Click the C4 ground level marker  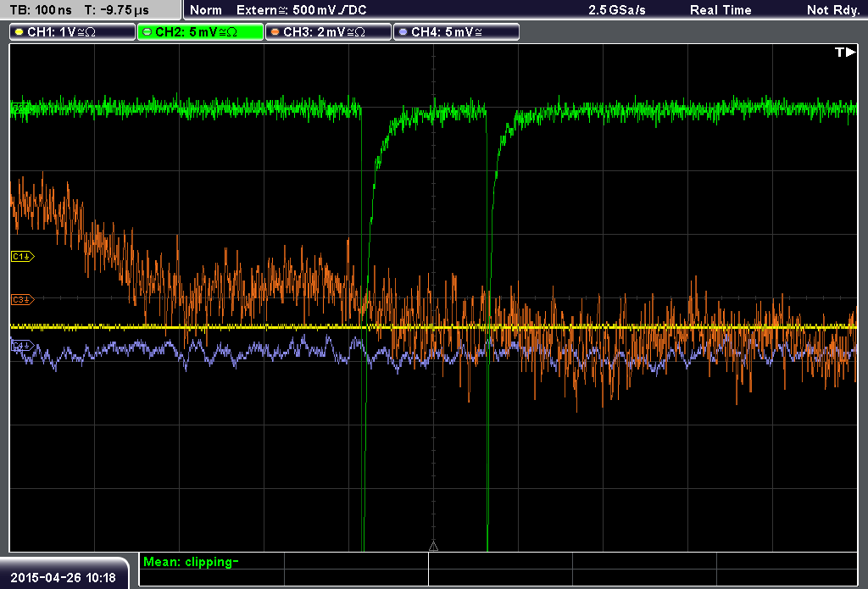23,346
